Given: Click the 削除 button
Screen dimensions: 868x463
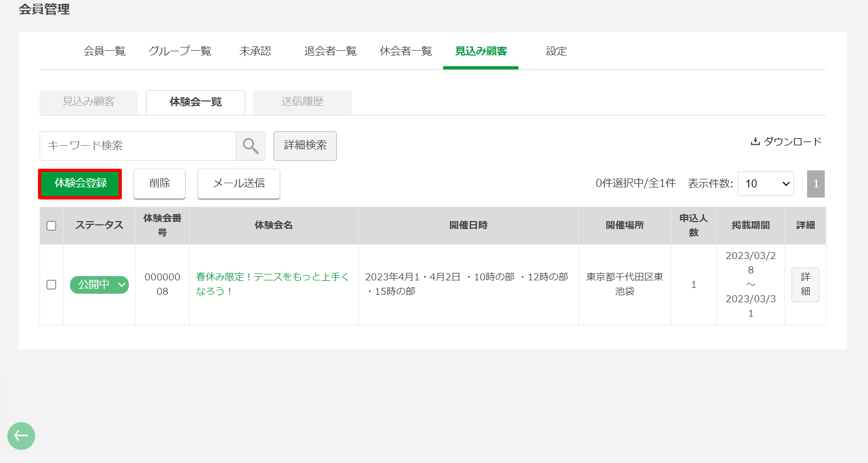Looking at the screenshot, I should (159, 184).
